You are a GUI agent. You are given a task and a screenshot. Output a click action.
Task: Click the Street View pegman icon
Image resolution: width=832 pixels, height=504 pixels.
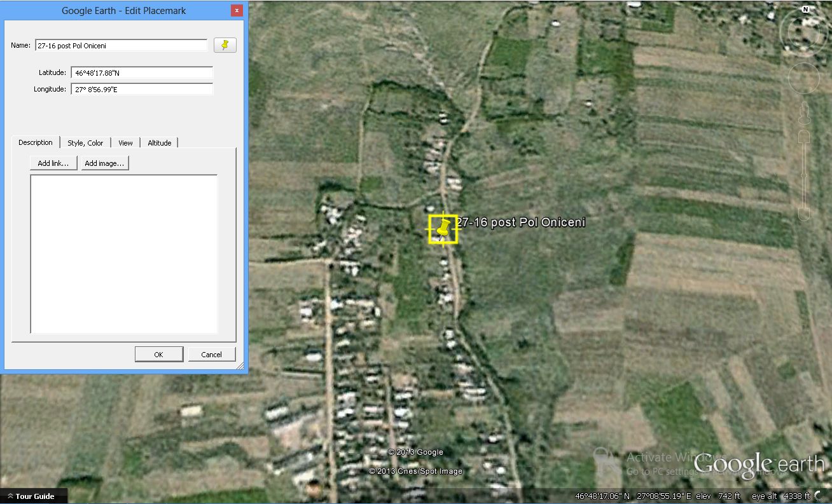coord(804,113)
